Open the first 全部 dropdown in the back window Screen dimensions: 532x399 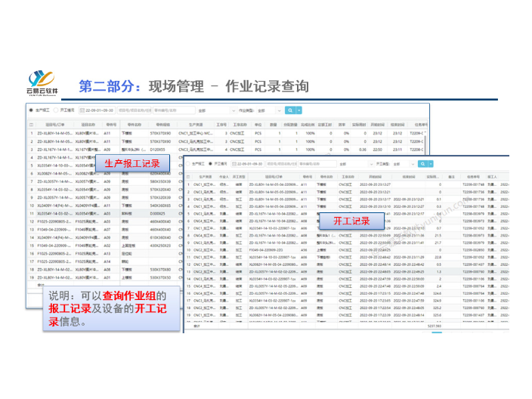(216, 110)
